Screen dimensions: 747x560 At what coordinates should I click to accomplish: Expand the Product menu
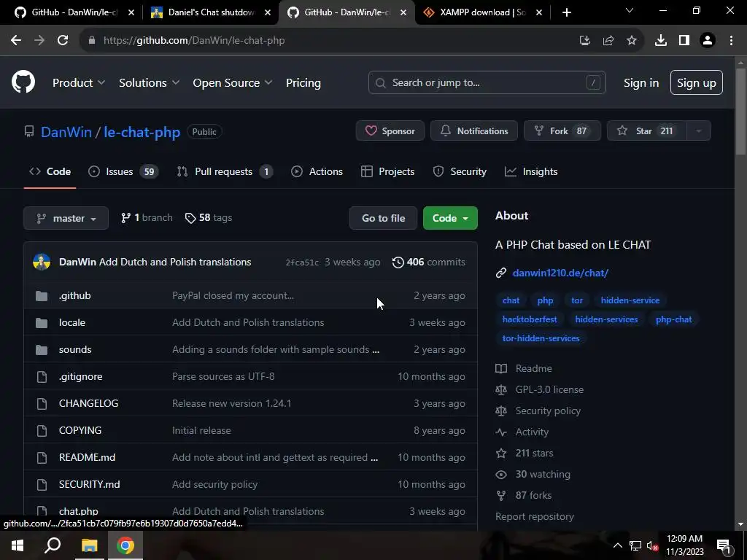click(79, 82)
